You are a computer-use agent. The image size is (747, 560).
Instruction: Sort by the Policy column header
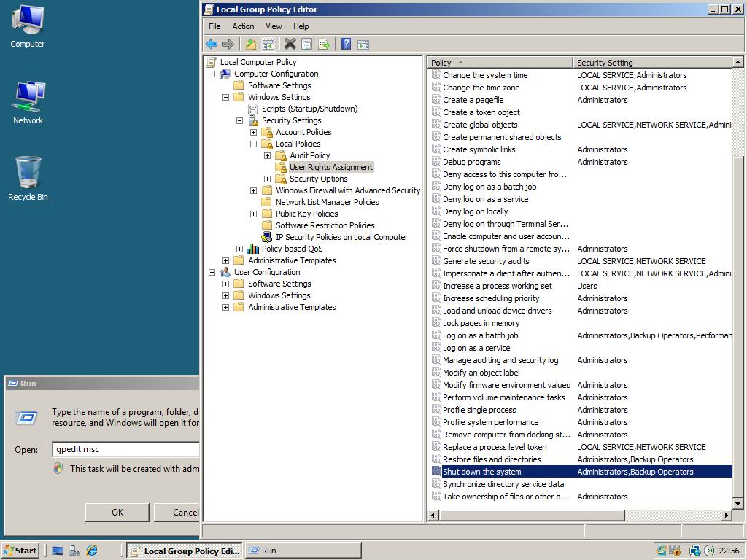pyautogui.click(x=500, y=63)
